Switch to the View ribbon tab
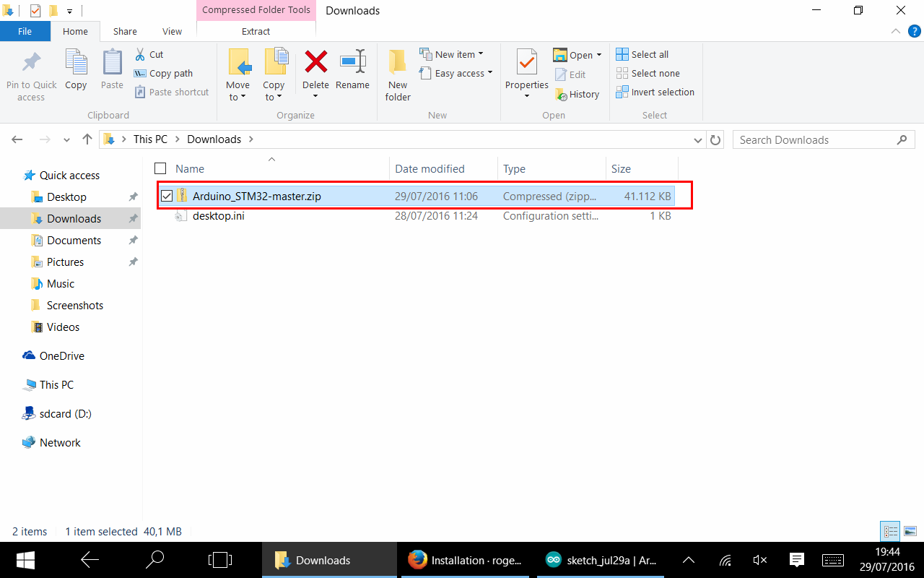924x578 pixels. pos(173,31)
